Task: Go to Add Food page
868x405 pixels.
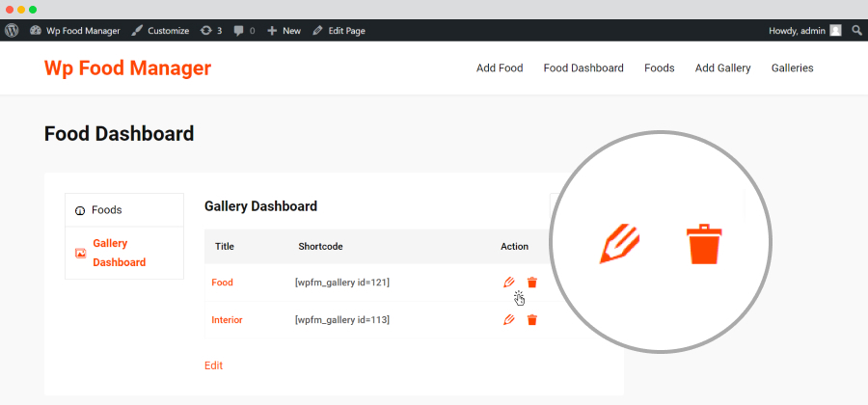Action: coord(500,68)
